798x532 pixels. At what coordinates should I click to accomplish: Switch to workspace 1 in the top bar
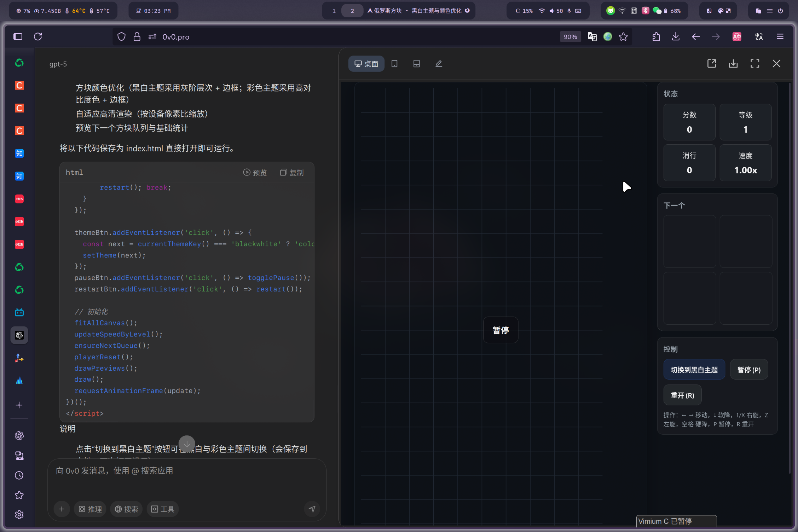click(x=334, y=11)
